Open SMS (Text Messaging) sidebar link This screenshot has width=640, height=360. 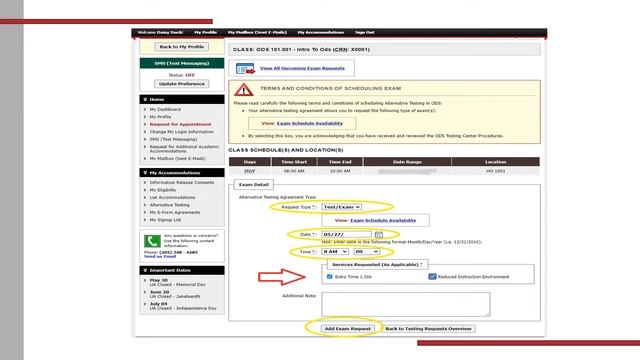(173, 139)
